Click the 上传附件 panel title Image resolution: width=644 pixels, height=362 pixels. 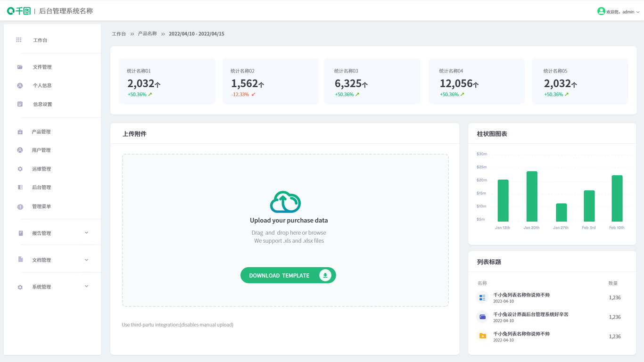point(134,134)
